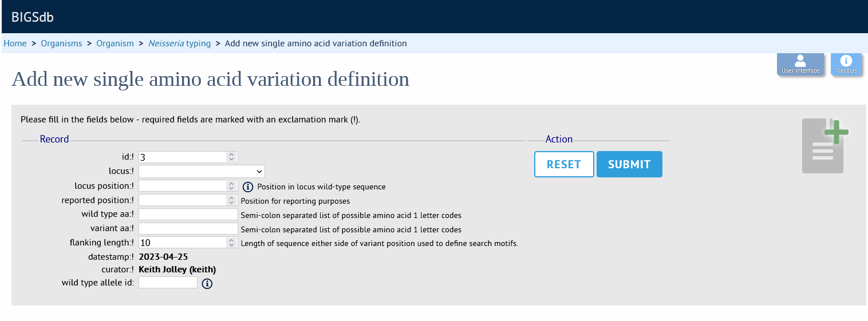Adjust locus position spinner arrows

coord(231,186)
